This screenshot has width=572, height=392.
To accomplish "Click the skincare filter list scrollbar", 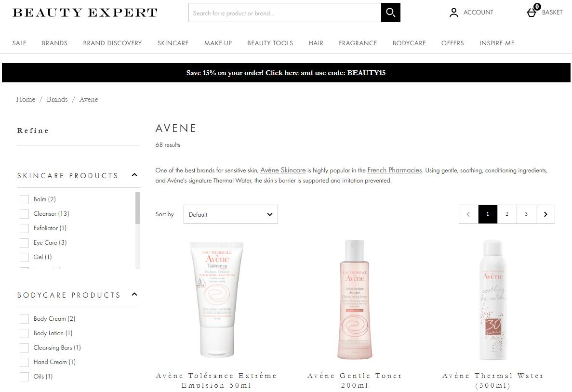I will [137, 208].
